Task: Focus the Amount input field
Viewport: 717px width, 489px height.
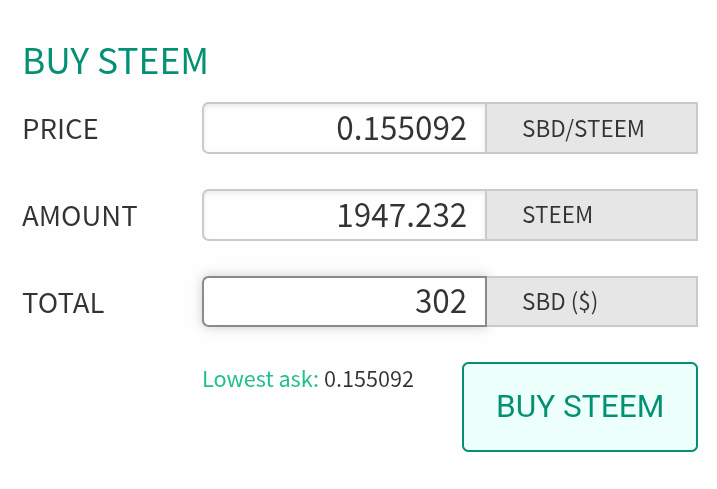Action: [344, 215]
